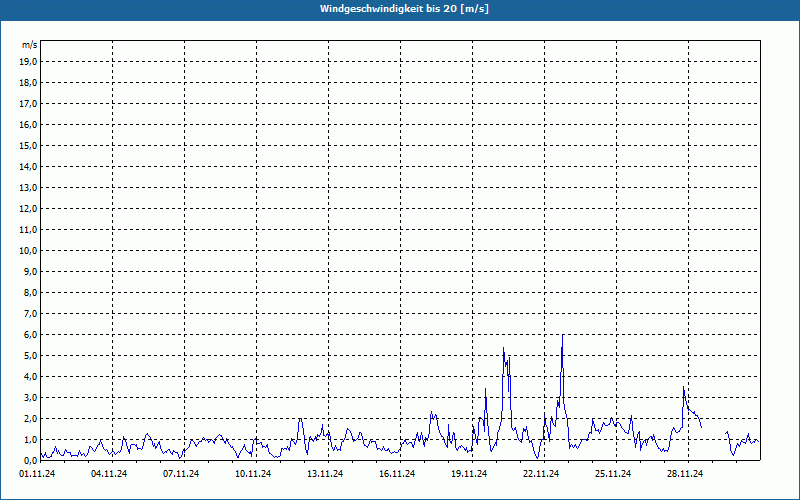Select the 10,0 y-axis value
The height and width of the screenshot is (500, 800).
click(x=29, y=251)
